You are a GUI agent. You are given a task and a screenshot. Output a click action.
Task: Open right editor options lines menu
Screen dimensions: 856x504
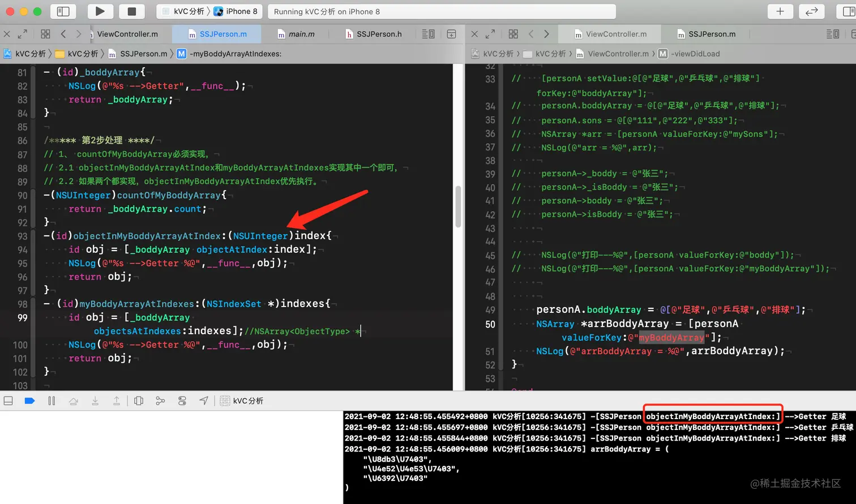[833, 34]
